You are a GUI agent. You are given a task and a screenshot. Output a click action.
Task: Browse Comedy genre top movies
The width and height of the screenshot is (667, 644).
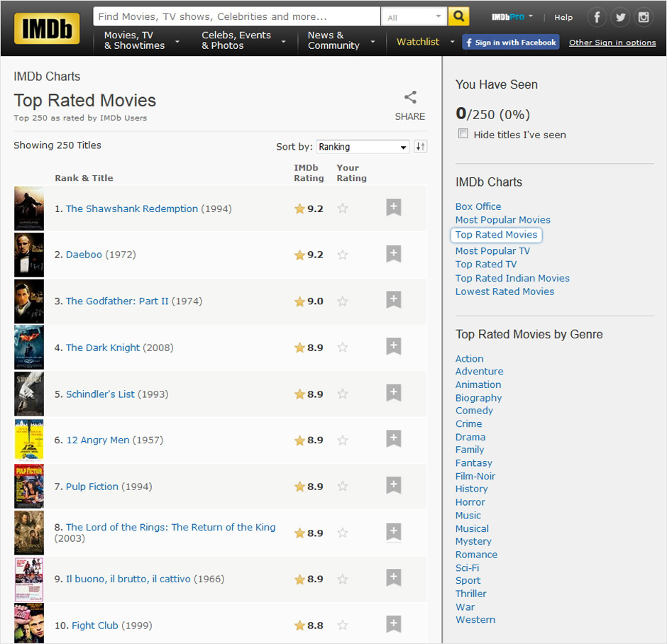(x=474, y=410)
